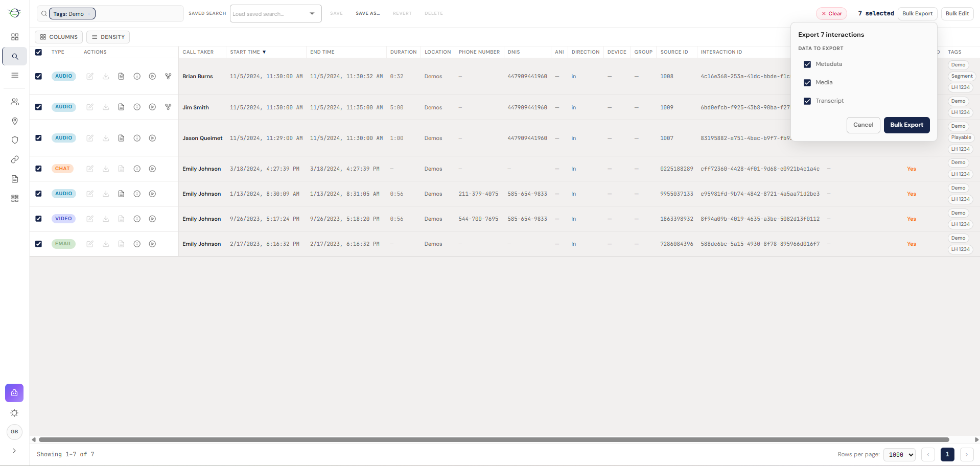Open the GB user avatar

tap(14, 432)
